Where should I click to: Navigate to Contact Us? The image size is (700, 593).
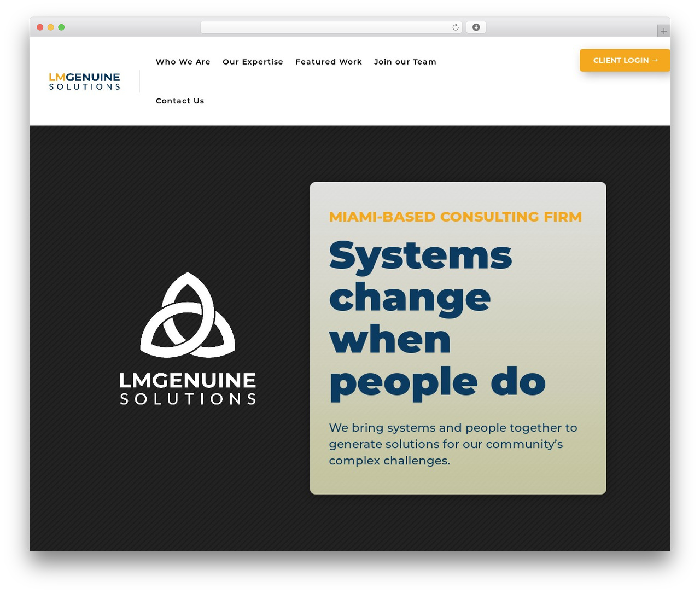point(180,101)
